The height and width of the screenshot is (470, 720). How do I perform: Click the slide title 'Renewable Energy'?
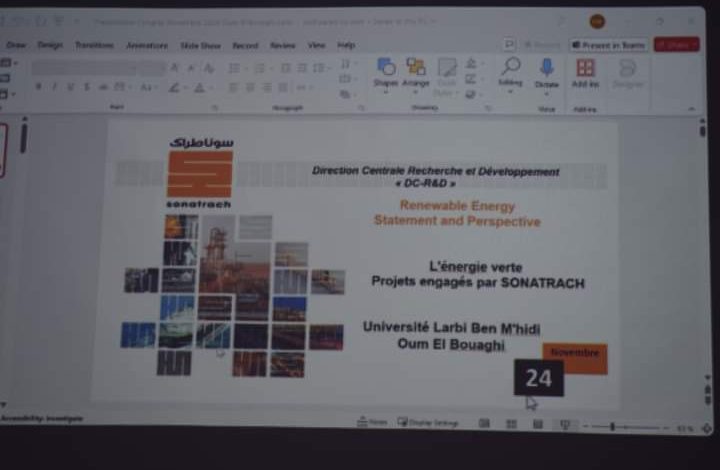[x=457, y=206]
